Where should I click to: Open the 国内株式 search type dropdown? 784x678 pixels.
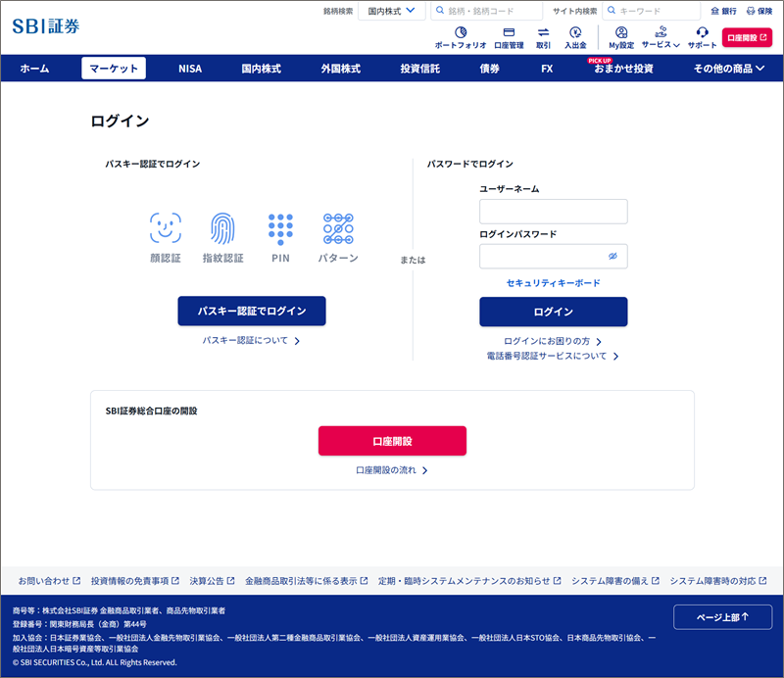[x=391, y=11]
